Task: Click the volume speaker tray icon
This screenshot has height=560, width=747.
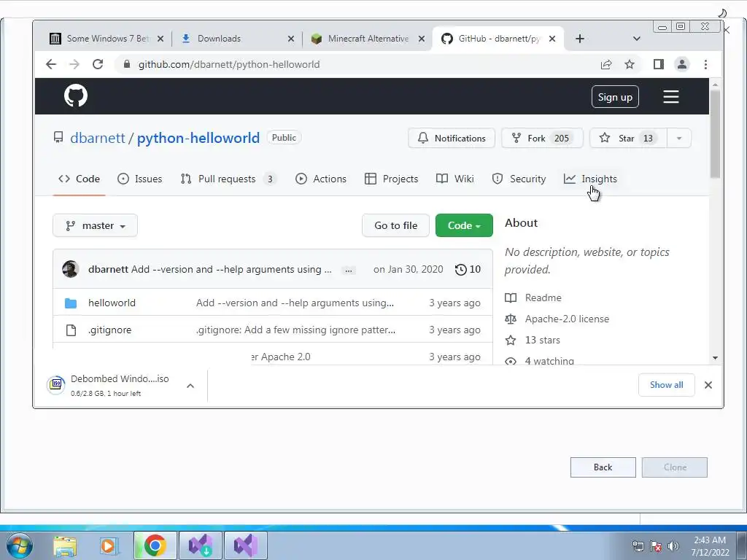Action: coord(673,546)
